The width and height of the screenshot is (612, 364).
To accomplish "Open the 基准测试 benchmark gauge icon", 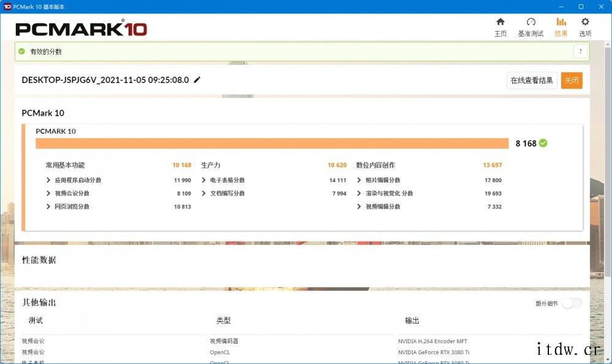I will pos(531,21).
